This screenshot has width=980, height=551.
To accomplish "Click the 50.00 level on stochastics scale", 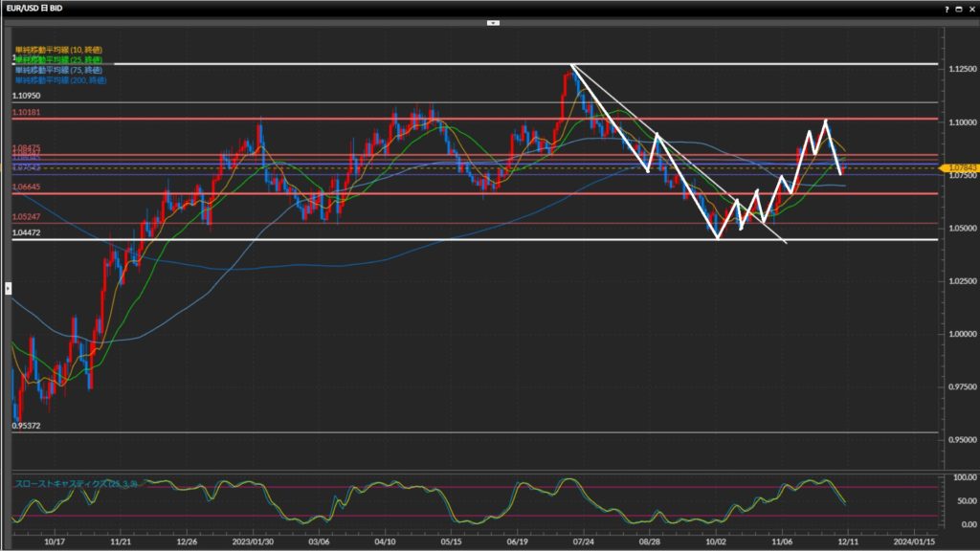I will 960,501.
